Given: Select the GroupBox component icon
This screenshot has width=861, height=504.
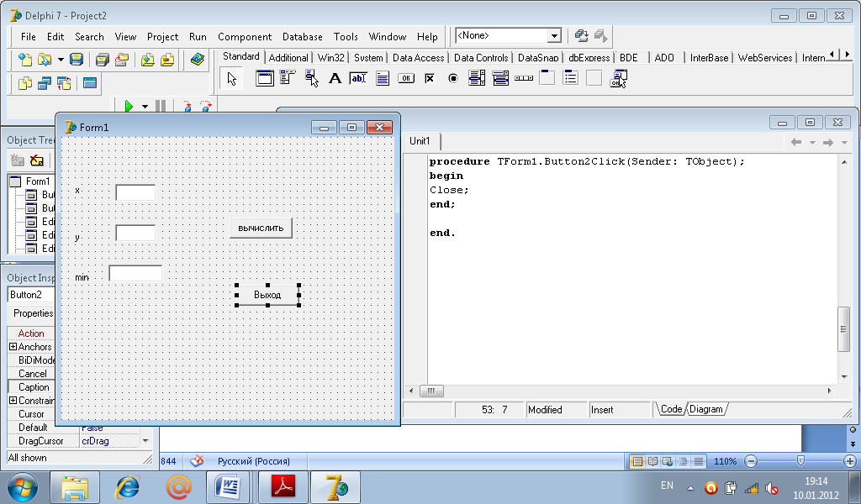Looking at the screenshot, I should [547, 78].
